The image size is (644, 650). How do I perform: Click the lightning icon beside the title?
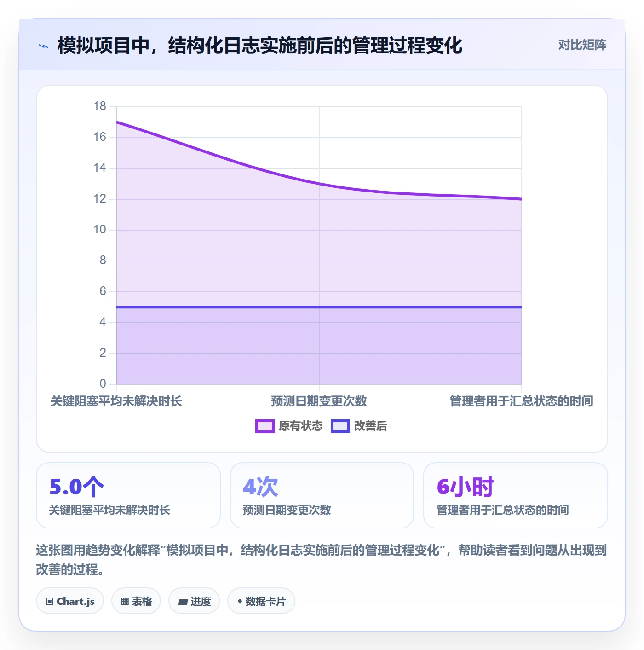pos(44,46)
